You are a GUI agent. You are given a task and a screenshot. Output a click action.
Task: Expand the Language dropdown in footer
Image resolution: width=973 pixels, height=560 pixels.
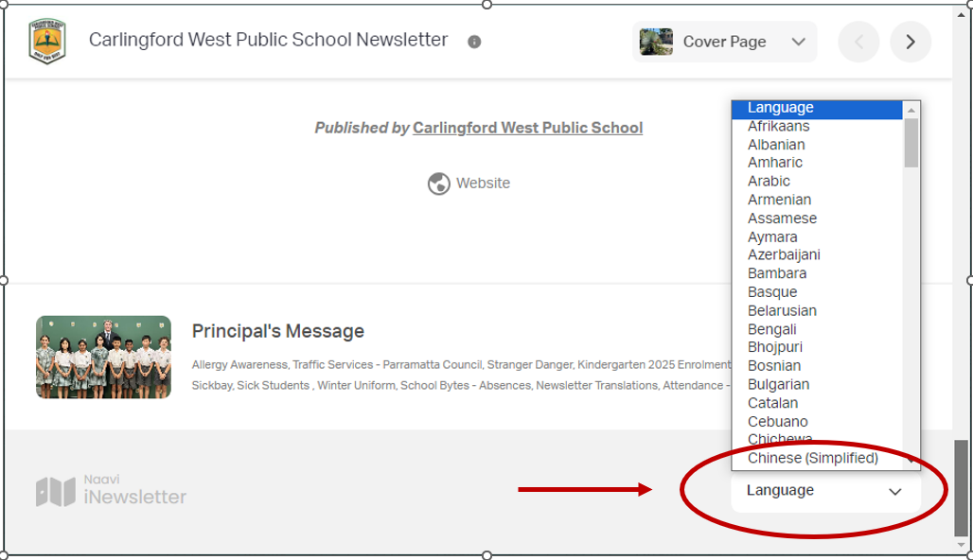click(824, 491)
